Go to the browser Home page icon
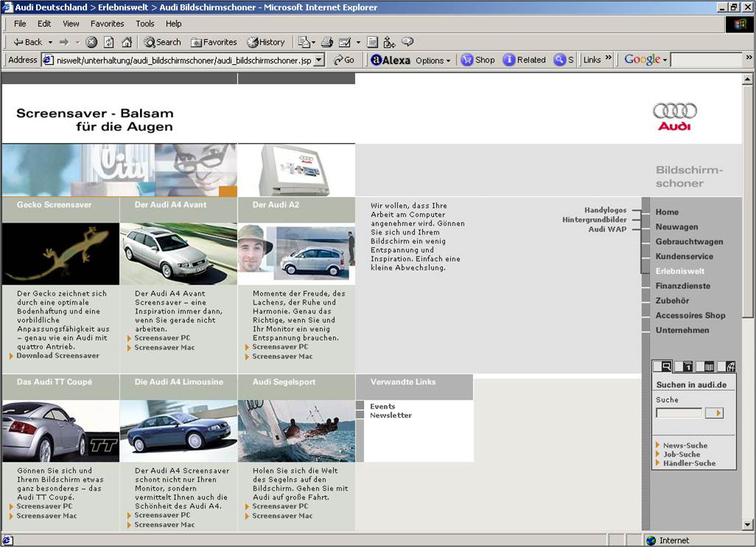 tap(127, 42)
